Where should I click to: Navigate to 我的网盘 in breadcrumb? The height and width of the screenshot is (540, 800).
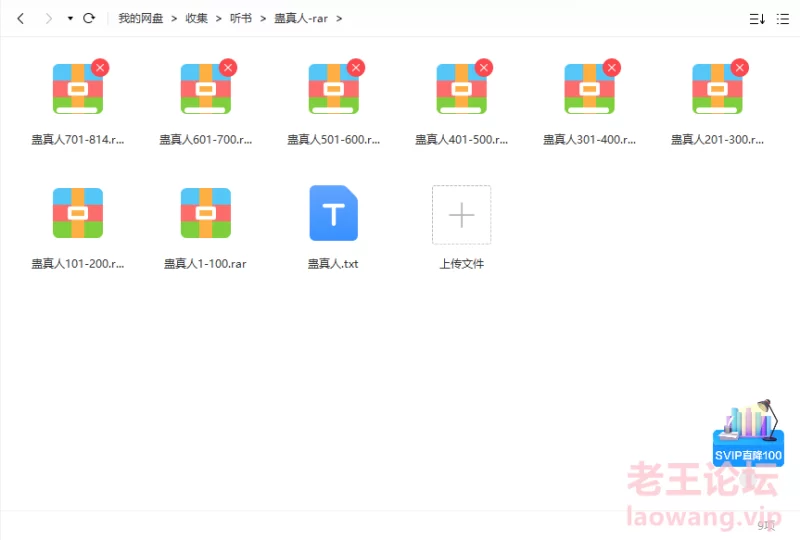pyautogui.click(x=141, y=18)
